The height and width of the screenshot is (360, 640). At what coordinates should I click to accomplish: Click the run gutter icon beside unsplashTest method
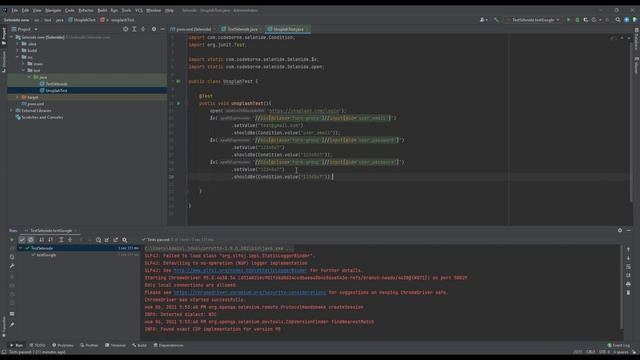pyautogui.click(x=178, y=103)
